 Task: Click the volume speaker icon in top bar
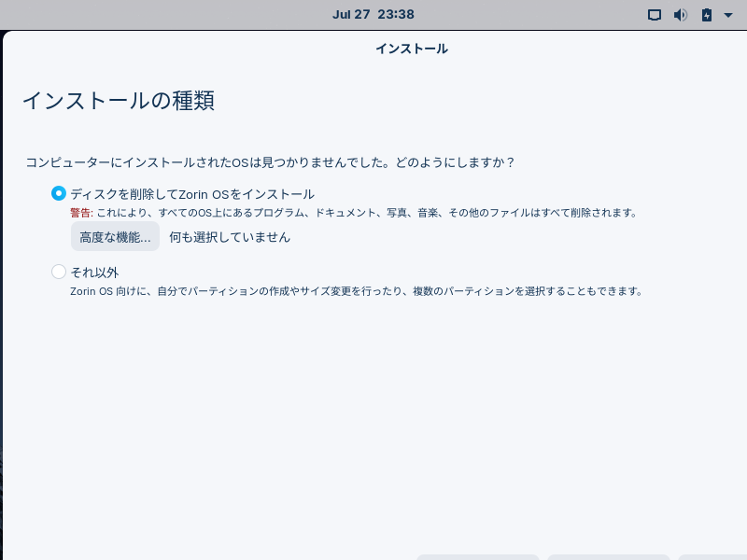click(x=681, y=15)
